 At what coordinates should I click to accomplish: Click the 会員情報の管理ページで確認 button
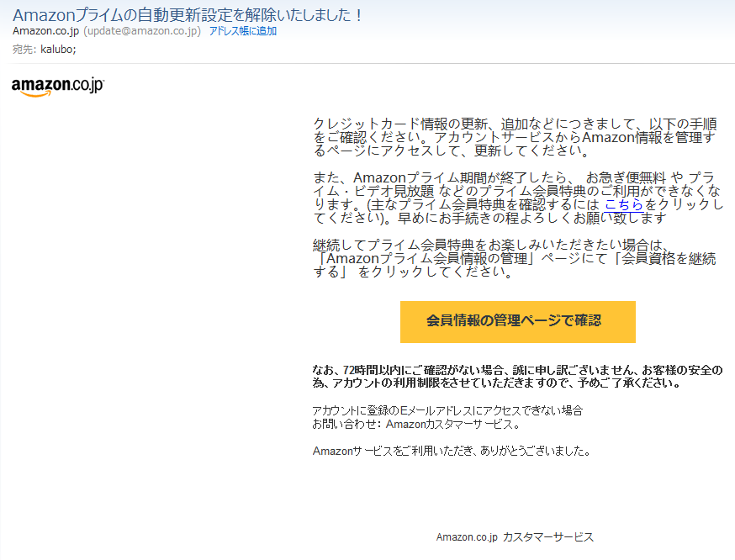(x=517, y=321)
